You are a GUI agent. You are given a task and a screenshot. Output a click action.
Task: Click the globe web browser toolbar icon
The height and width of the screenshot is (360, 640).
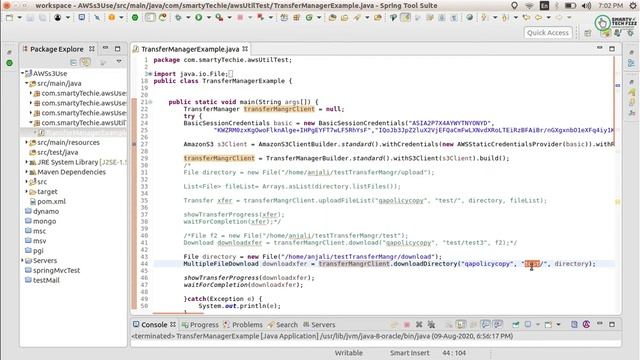tap(470, 18)
